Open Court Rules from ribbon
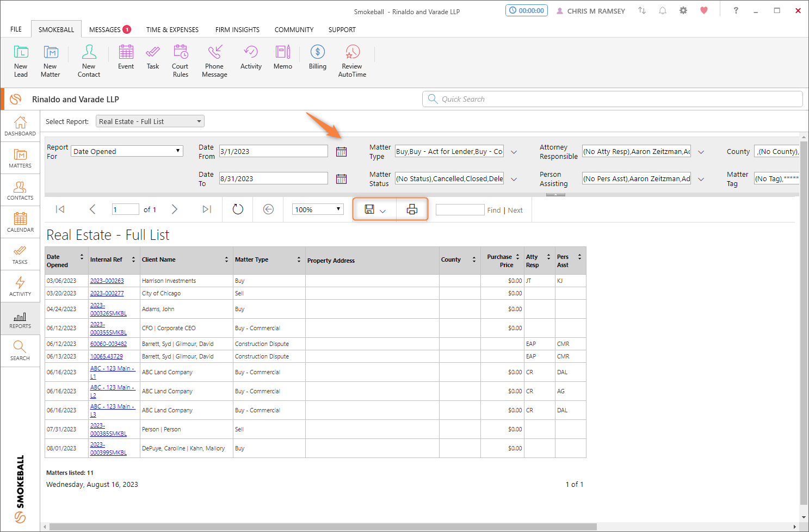Image resolution: width=809 pixels, height=532 pixels. pos(180,61)
